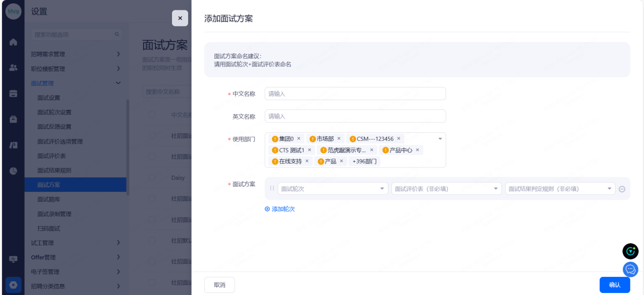This screenshot has width=644, height=295.
Task: Click the drag handle of the interview round row
Action: (272, 189)
